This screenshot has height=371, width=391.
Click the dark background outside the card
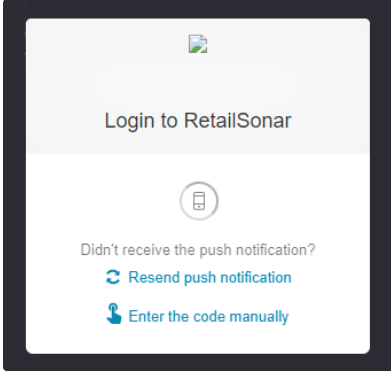[15, 185]
